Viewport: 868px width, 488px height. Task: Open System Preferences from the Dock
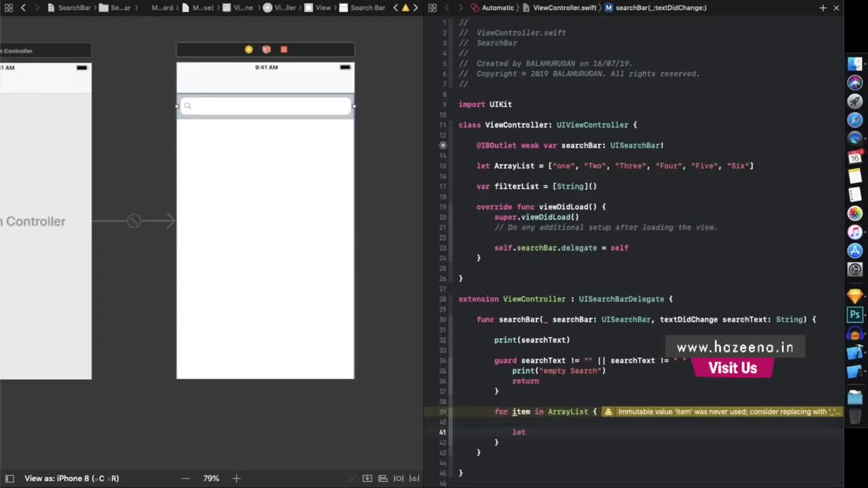855,270
